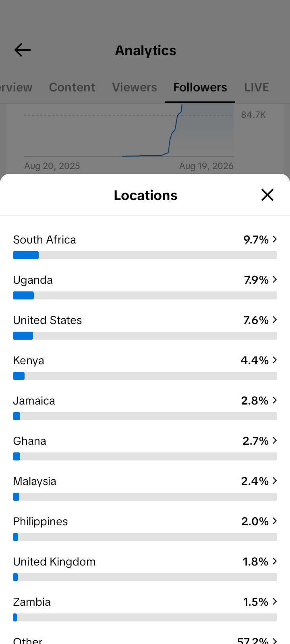Open Jamaica chevron arrow
The height and width of the screenshot is (644, 290).
click(x=275, y=400)
